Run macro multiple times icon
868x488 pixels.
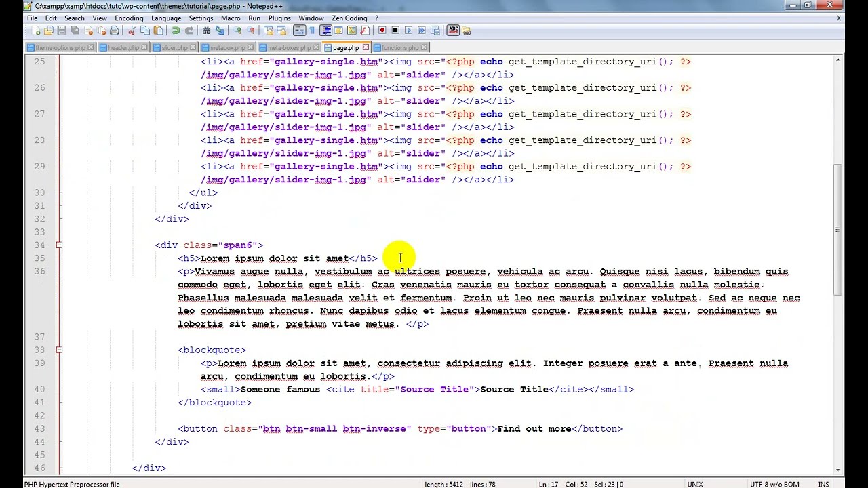coord(422,30)
